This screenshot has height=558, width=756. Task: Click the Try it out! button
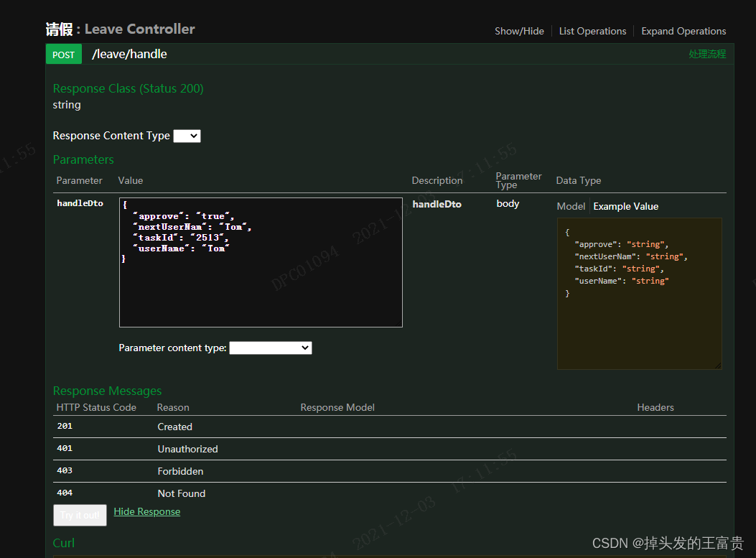(x=80, y=515)
